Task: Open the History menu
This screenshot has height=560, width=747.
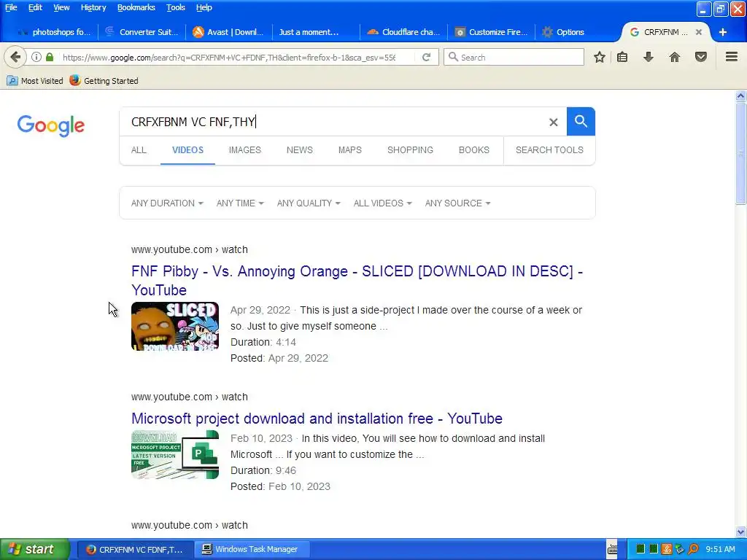Action: point(93,7)
